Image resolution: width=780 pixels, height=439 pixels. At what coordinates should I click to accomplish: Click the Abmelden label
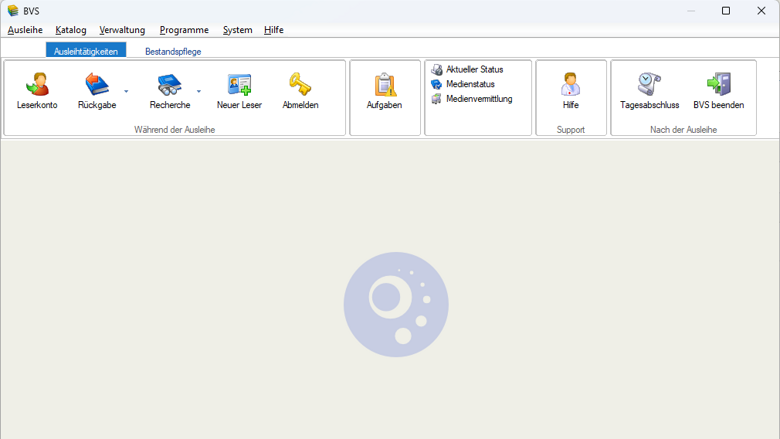pyautogui.click(x=300, y=105)
